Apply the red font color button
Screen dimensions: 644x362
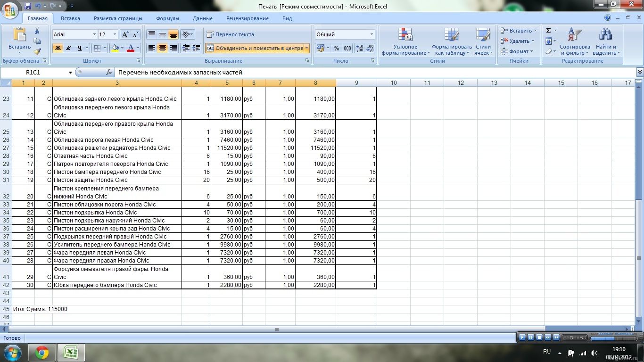tap(130, 48)
